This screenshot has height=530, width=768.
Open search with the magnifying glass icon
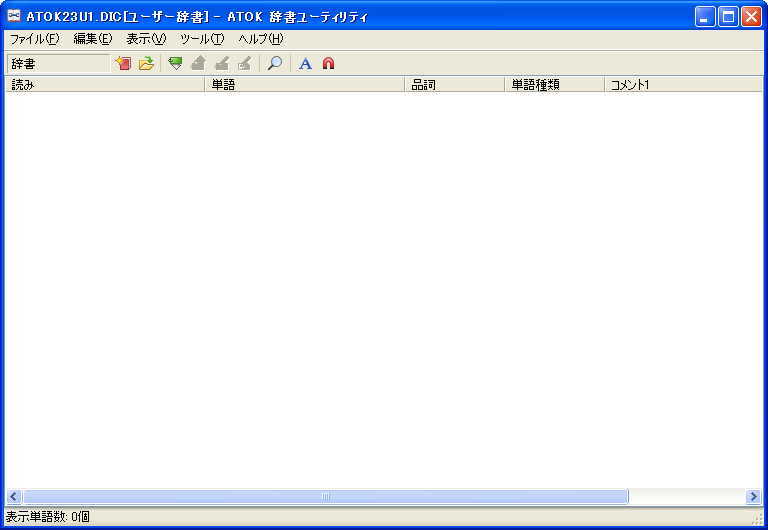[x=275, y=63]
